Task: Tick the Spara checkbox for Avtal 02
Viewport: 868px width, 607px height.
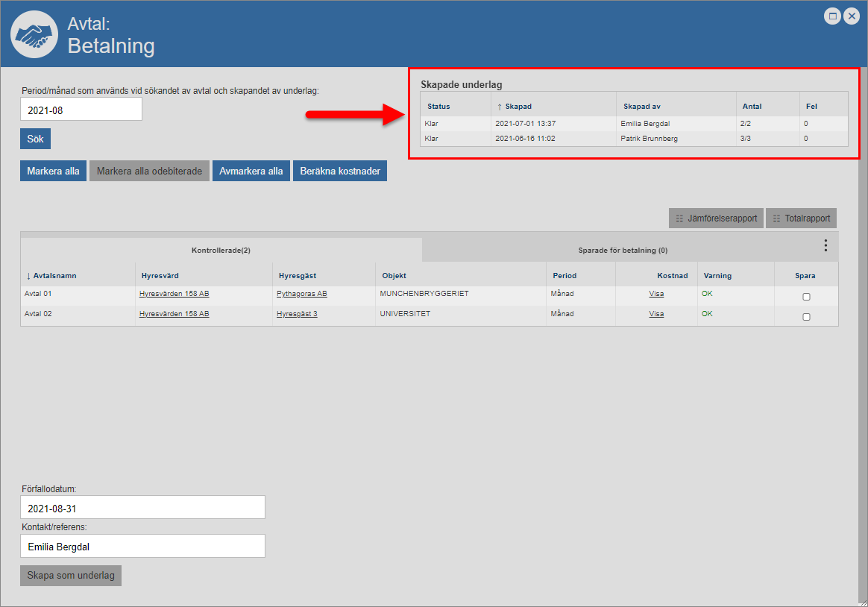Action: [x=806, y=317]
